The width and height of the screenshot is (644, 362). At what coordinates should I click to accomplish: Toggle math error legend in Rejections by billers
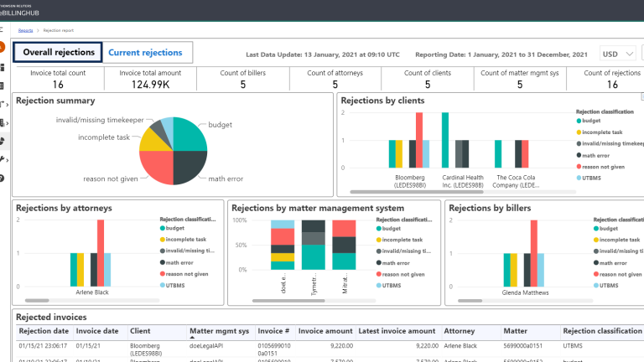(610, 263)
